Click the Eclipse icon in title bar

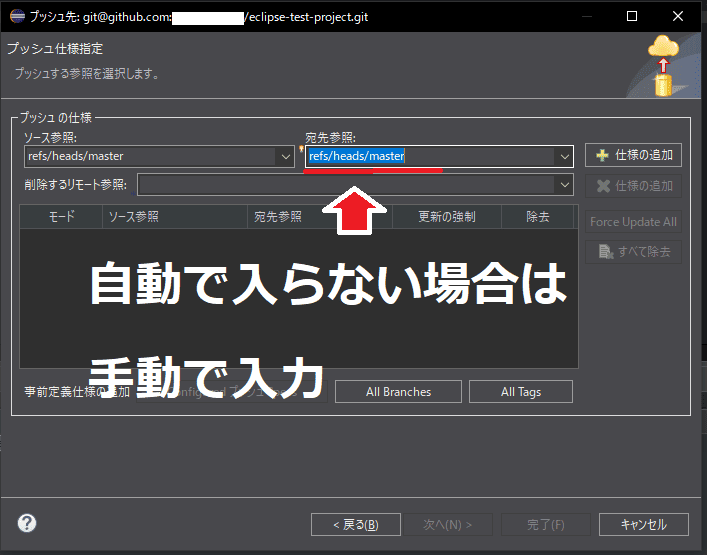tap(16, 16)
